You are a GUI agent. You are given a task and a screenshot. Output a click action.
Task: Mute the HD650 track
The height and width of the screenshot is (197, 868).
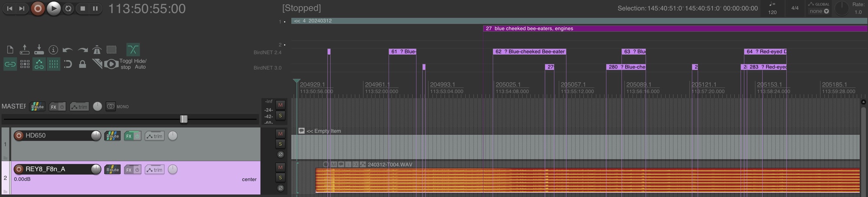pyautogui.click(x=280, y=133)
